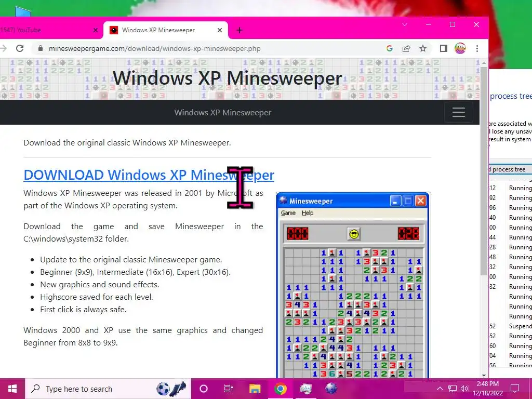Click the page vertical scrollbar thumb

click(x=484, y=170)
